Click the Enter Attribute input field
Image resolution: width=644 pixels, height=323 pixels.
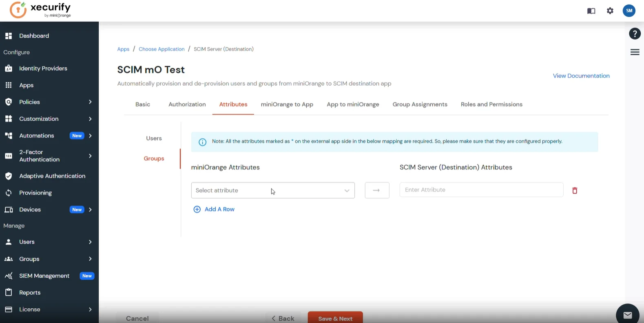click(481, 190)
